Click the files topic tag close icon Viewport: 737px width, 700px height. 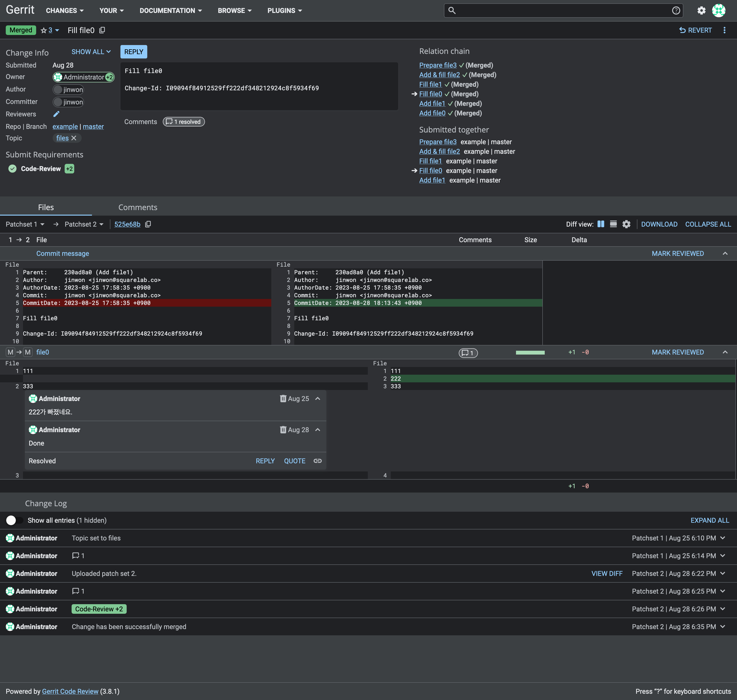(x=74, y=138)
